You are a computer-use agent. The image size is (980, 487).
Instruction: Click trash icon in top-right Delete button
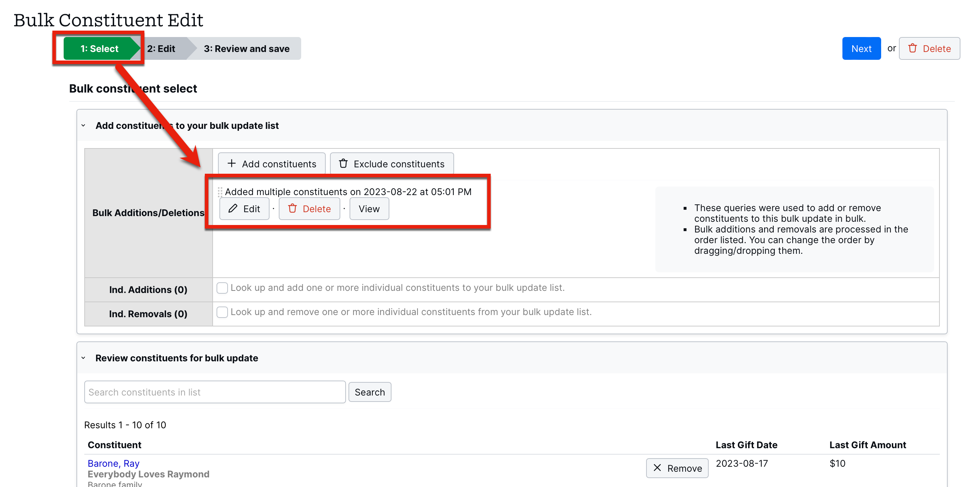click(x=912, y=48)
